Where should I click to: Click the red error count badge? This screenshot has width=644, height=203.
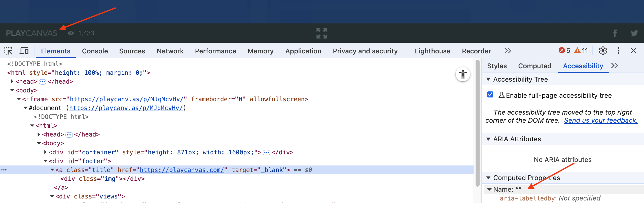click(564, 51)
